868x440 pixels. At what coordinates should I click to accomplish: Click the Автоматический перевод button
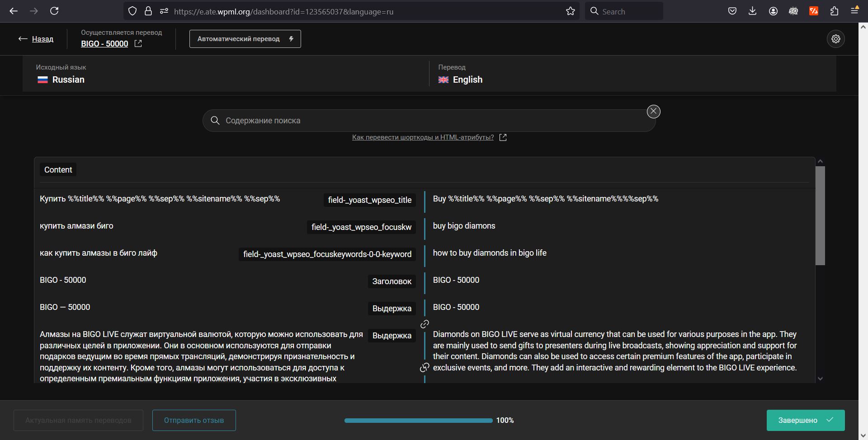pos(245,39)
